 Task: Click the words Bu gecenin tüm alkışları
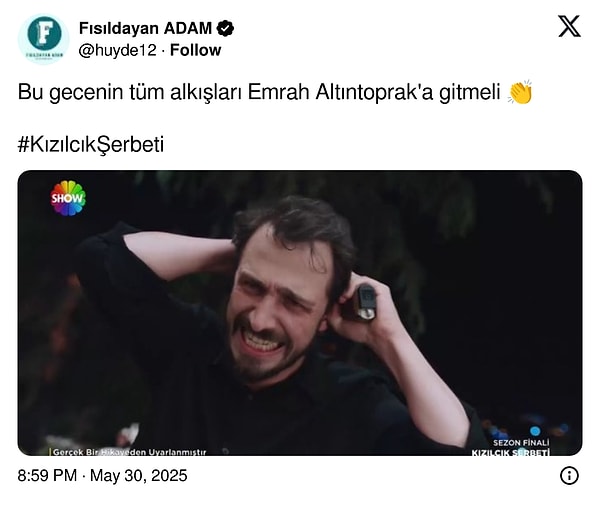tap(130, 92)
